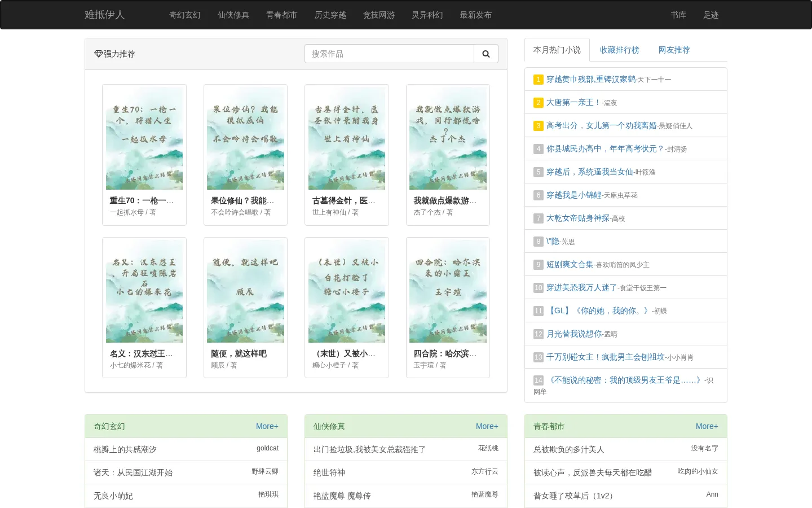Switch to the 收藏排行榜 tab
The height and width of the screenshot is (508, 812).
click(620, 50)
